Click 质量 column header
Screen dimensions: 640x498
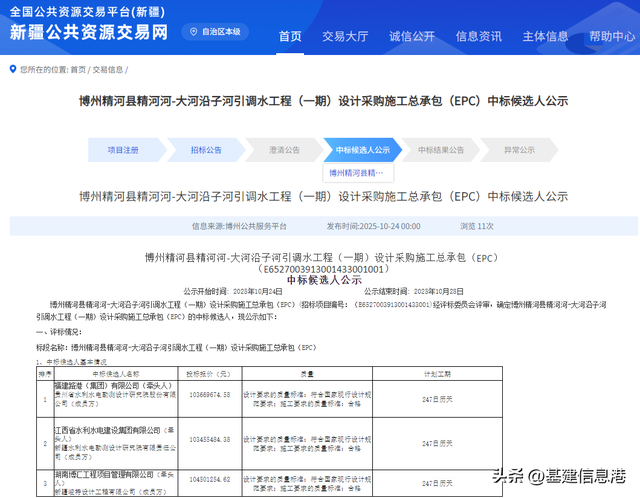(x=307, y=374)
